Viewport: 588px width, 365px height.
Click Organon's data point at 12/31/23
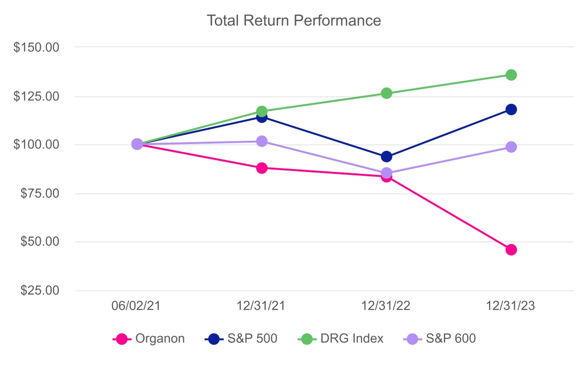[511, 250]
